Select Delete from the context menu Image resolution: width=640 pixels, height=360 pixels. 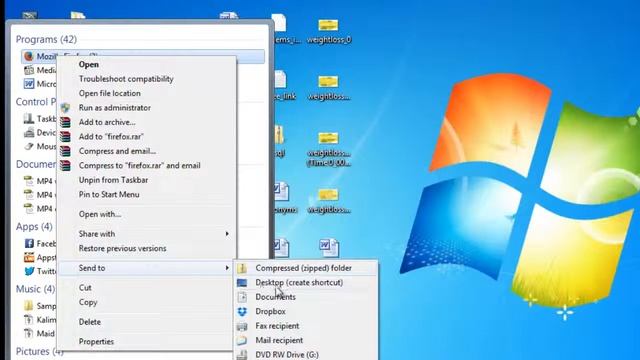click(x=90, y=322)
